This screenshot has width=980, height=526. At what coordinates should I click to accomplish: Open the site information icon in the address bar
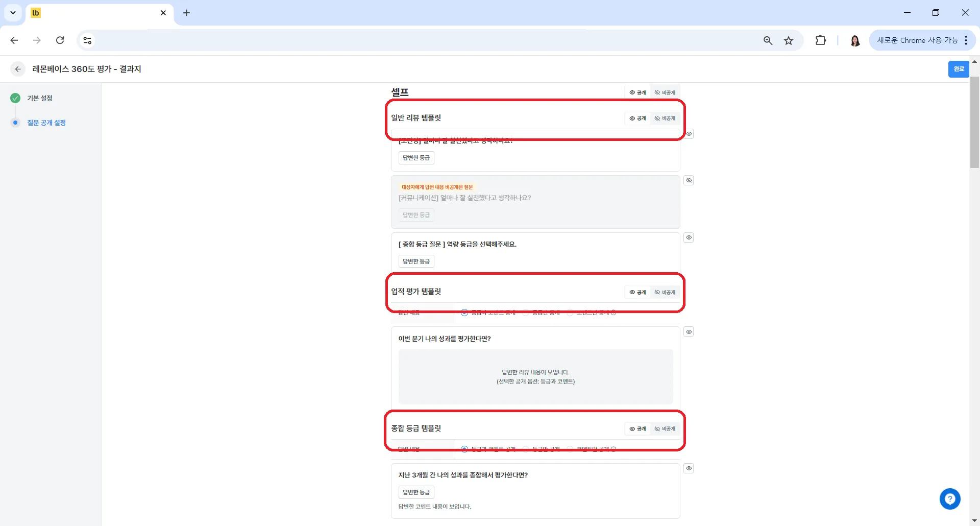tap(87, 40)
